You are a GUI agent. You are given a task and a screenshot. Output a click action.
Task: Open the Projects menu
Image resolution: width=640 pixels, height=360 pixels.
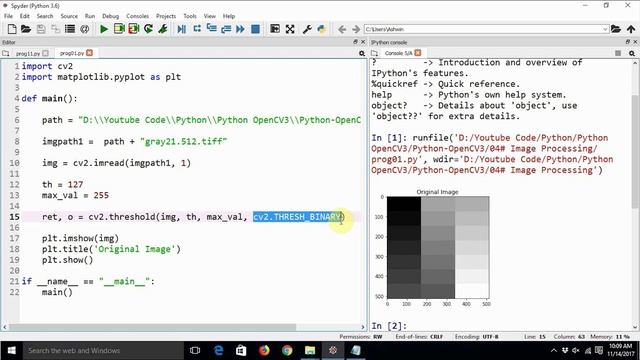coord(166,16)
